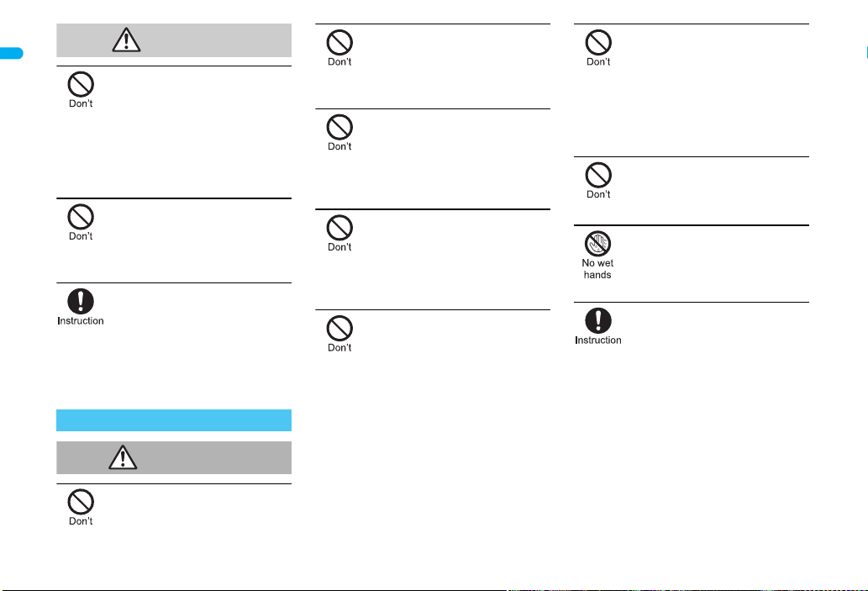Click warning triangle in light gray top banner
The image size is (868, 591).
coord(126,40)
